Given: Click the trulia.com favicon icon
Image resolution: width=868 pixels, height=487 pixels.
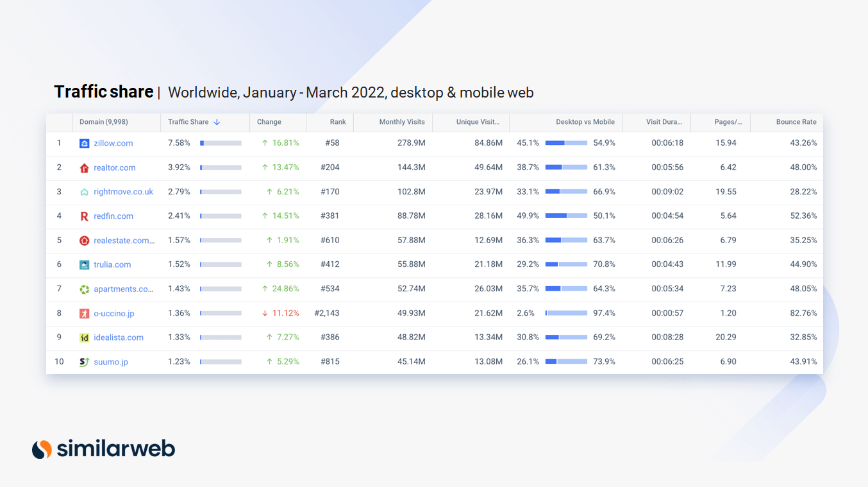Looking at the screenshot, I should tap(84, 264).
